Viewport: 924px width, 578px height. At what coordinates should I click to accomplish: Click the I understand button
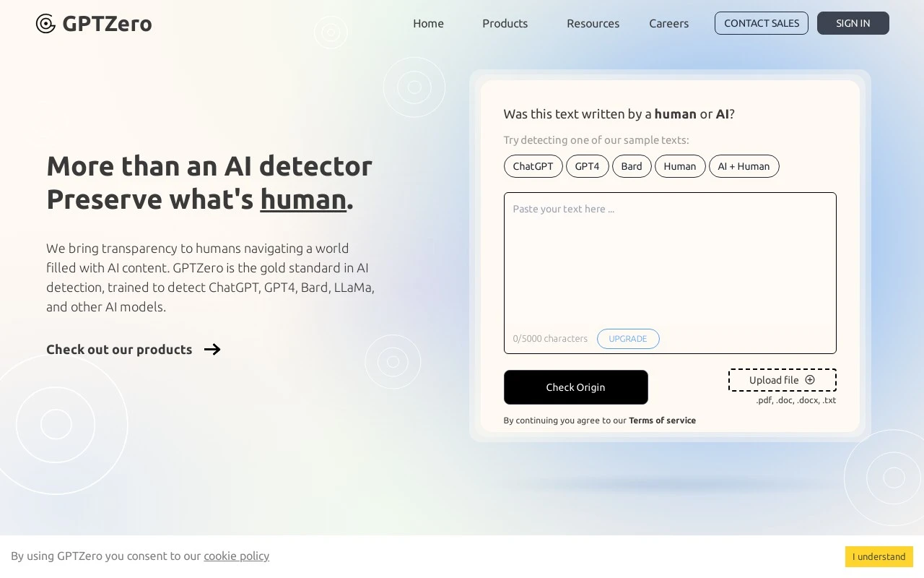(x=879, y=556)
